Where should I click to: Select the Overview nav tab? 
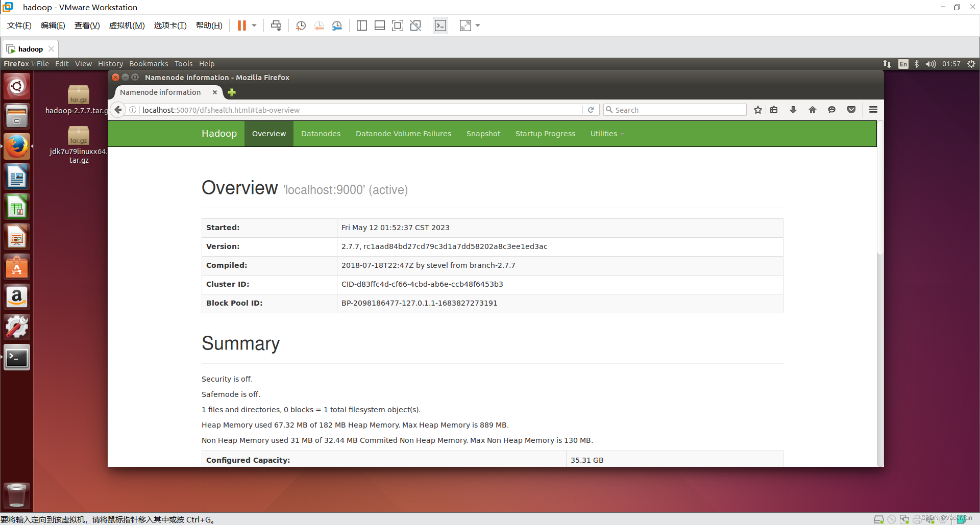point(269,134)
